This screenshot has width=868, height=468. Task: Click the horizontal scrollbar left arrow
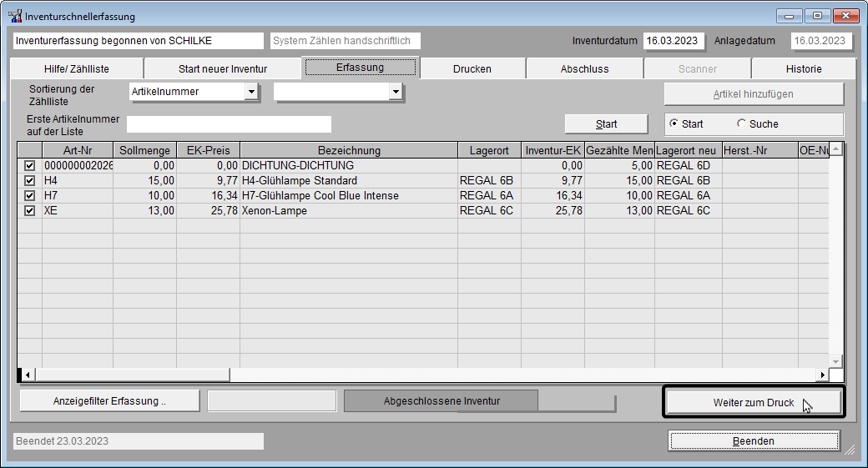coord(28,375)
